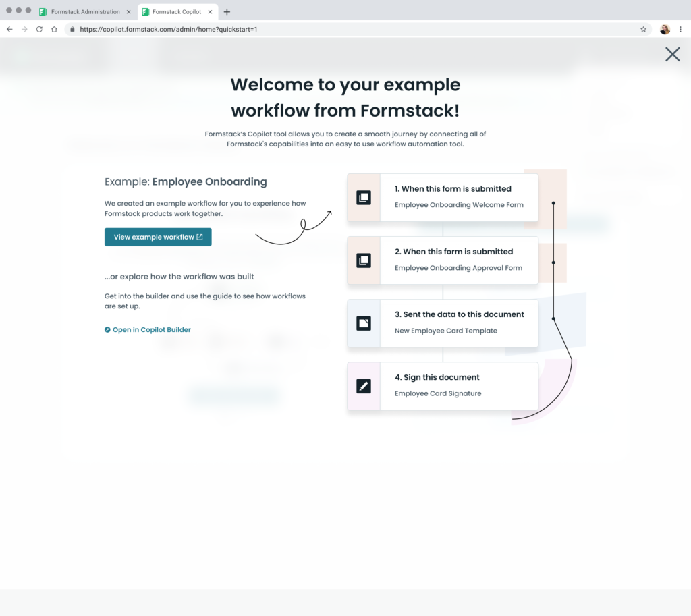Click the View example workflow button
This screenshot has width=691, height=616.
coord(158,237)
